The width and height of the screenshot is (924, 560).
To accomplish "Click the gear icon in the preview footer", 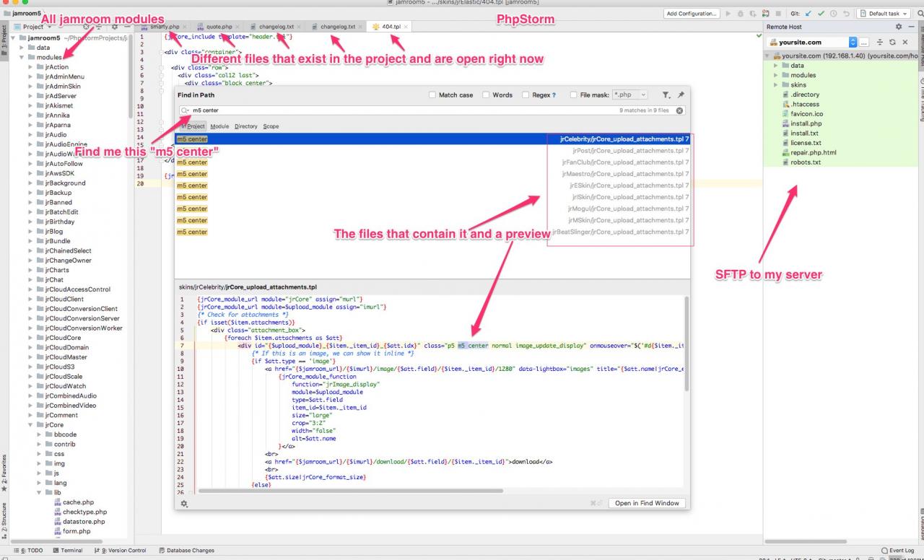I will (x=185, y=504).
